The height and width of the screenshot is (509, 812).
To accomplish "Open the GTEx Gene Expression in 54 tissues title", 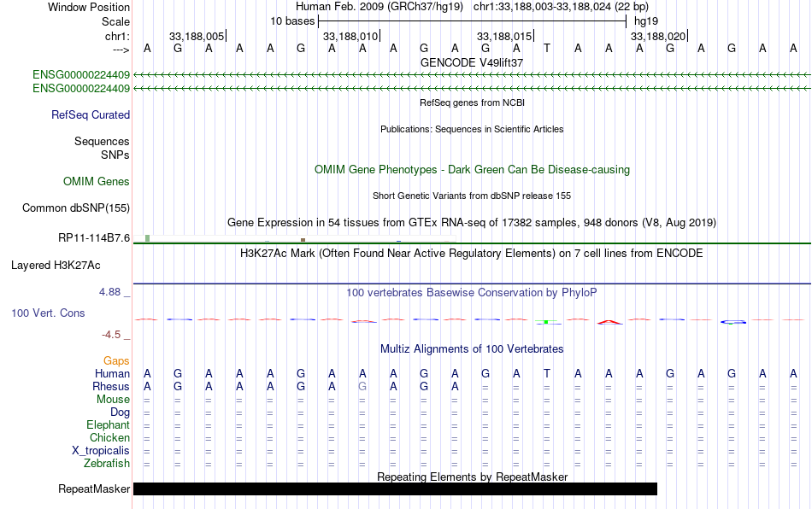I will [x=472, y=222].
